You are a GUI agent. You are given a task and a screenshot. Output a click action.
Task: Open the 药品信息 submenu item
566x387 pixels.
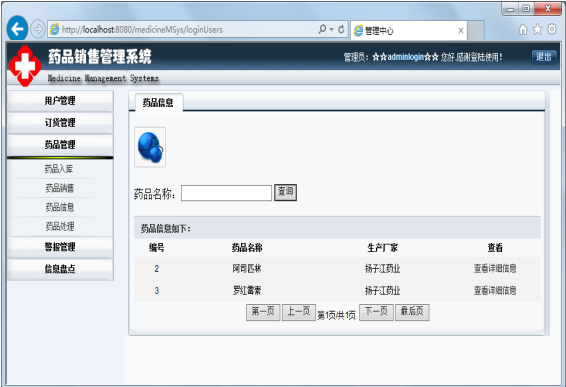(x=60, y=207)
